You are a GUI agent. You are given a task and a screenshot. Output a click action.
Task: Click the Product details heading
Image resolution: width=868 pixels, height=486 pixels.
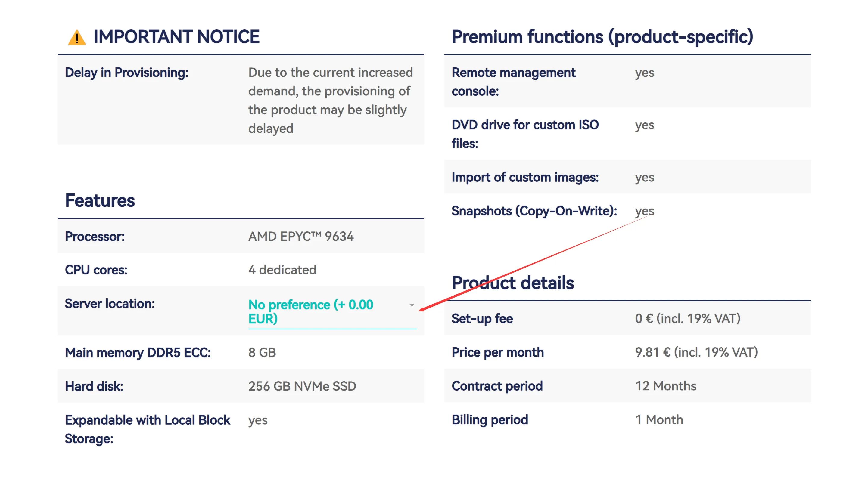pyautogui.click(x=512, y=283)
